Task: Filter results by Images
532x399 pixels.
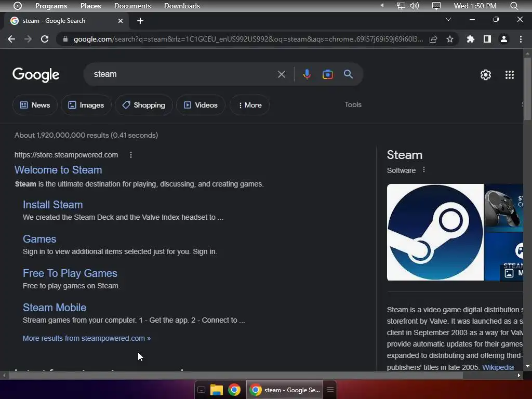Action: (86, 105)
